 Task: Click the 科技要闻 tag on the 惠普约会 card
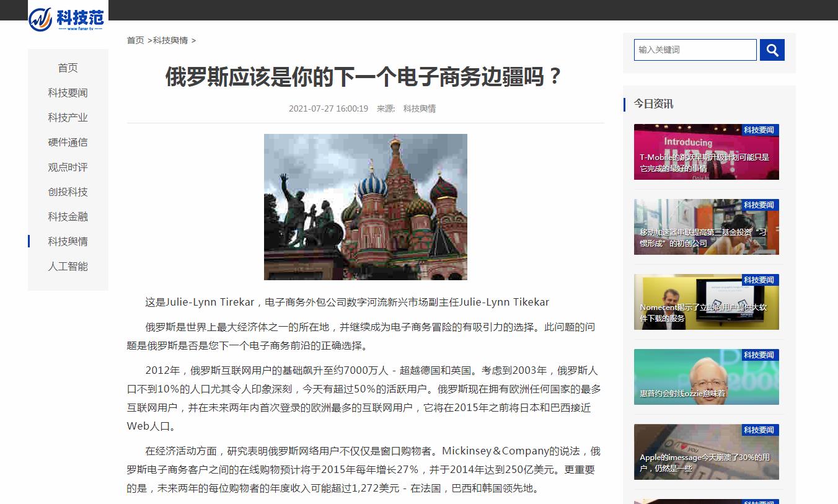(x=760, y=355)
